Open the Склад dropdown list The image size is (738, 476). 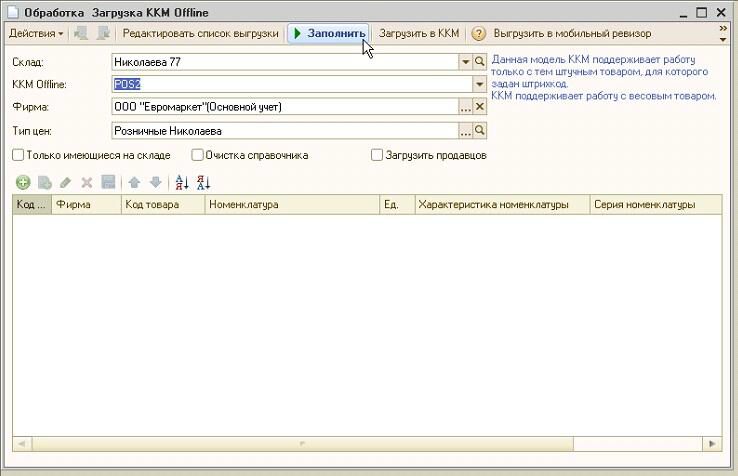[465, 62]
